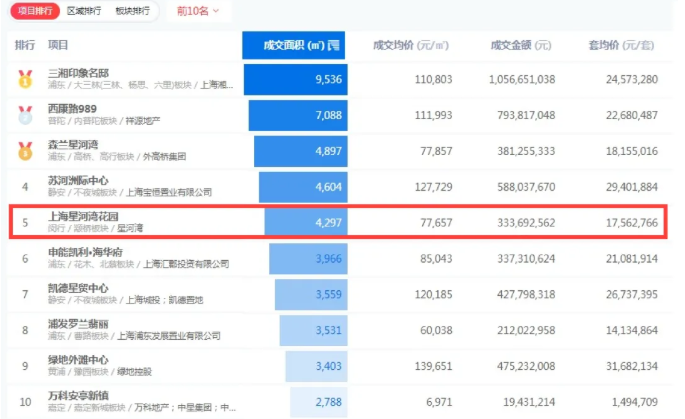Click average price 111,993
Screen dimensions: 685x419
[433, 115]
